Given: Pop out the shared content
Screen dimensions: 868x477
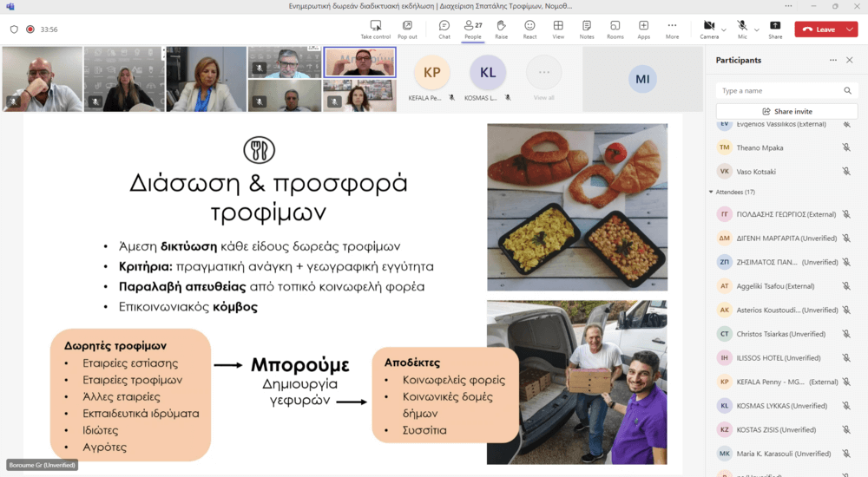Looking at the screenshot, I should tap(407, 29).
